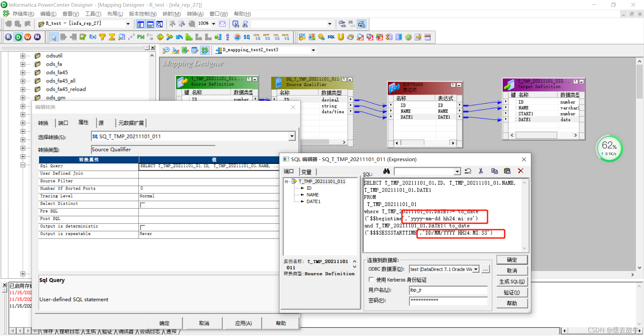Open the Repository Manager (R) tool icon

coord(8,37)
